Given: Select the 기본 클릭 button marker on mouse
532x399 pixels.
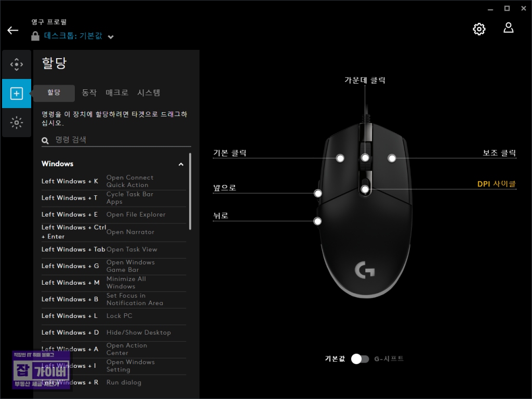Looking at the screenshot, I should [x=340, y=158].
